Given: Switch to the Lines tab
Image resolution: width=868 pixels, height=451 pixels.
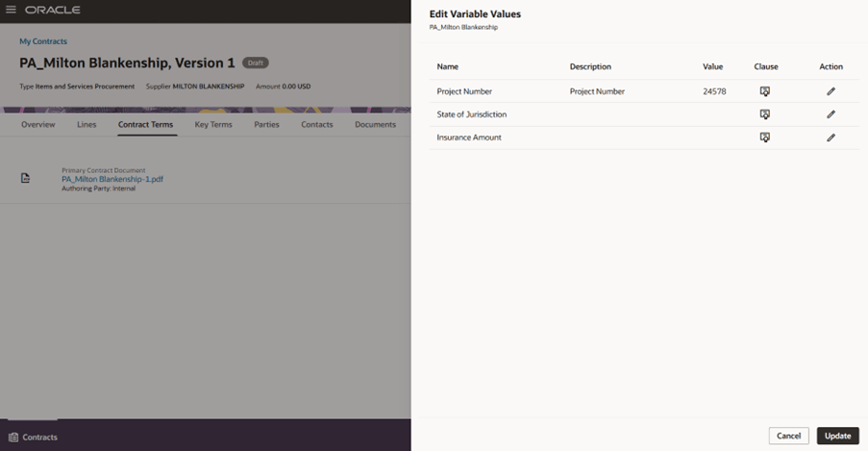Looking at the screenshot, I should click(87, 125).
